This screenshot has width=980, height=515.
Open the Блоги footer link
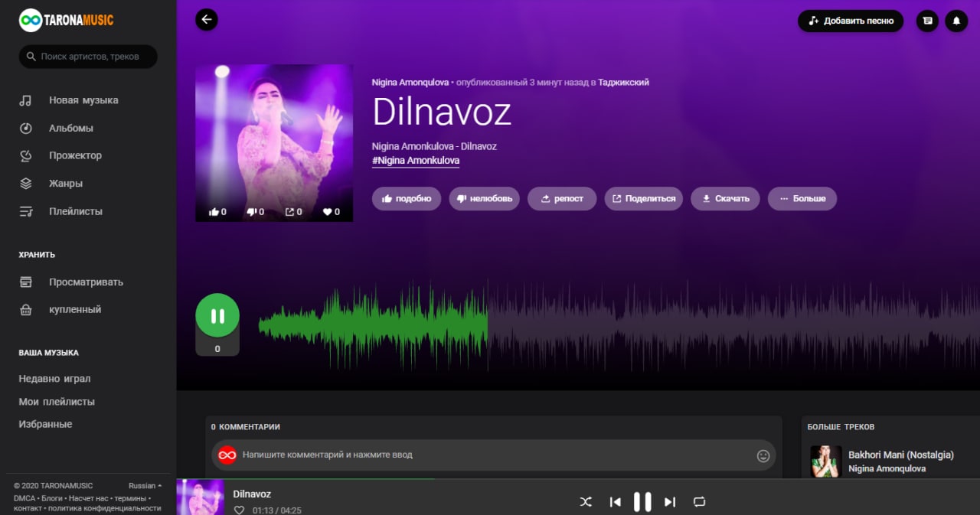click(x=52, y=498)
